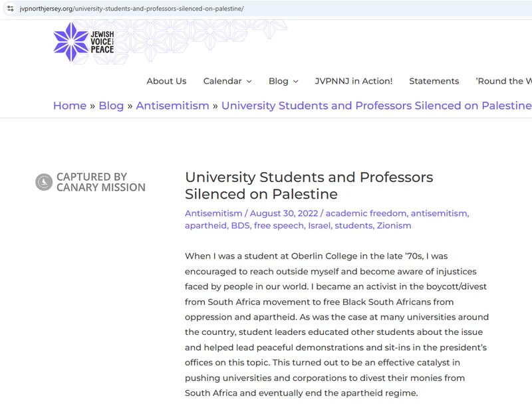
Task: Expand the Blog menu chevron
Action: 296,82
